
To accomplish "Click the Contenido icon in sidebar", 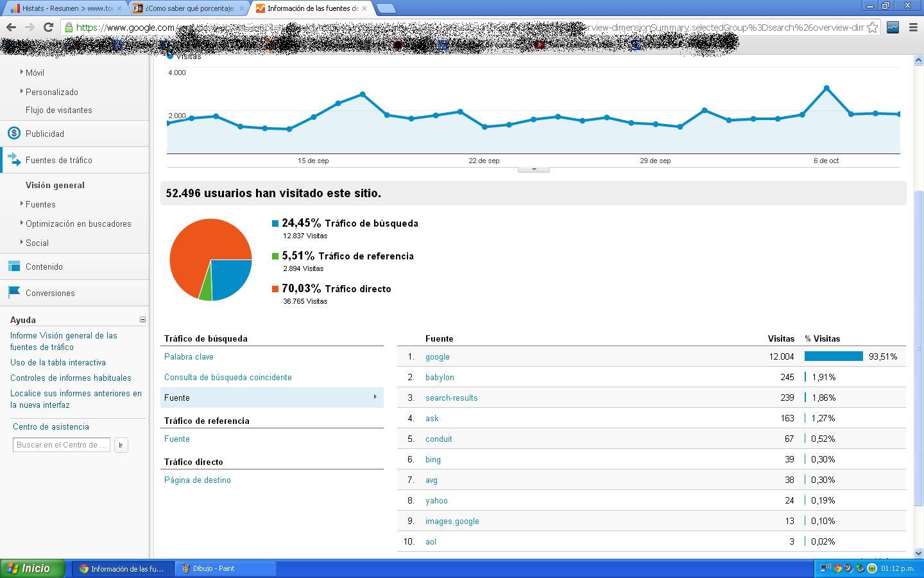I will coord(14,266).
